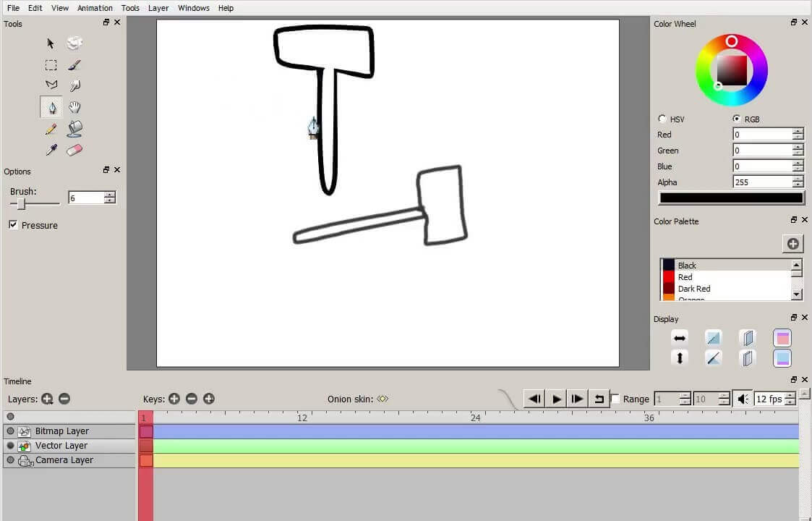Activate the Hand pan tool
Viewport: 812px width, 521px height.
tap(74, 107)
